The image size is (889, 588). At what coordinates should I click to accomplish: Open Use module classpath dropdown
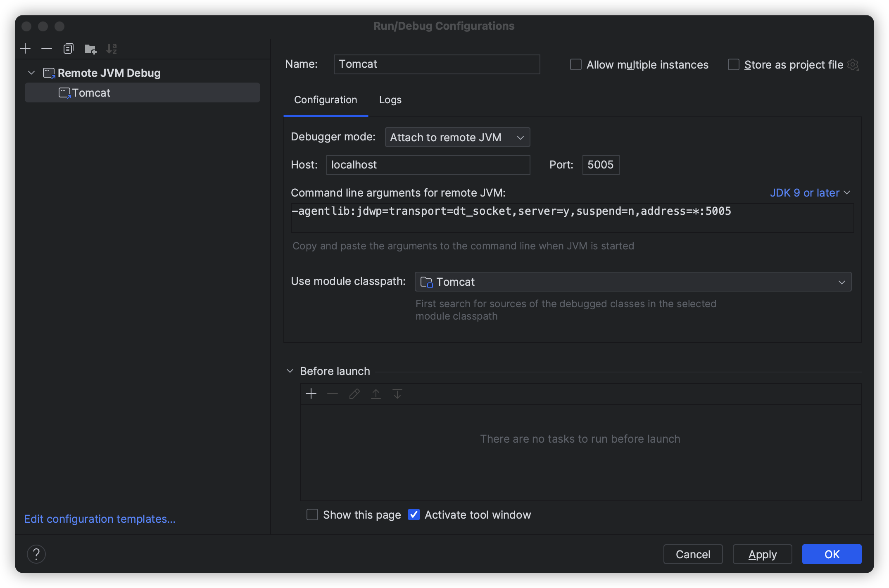633,282
